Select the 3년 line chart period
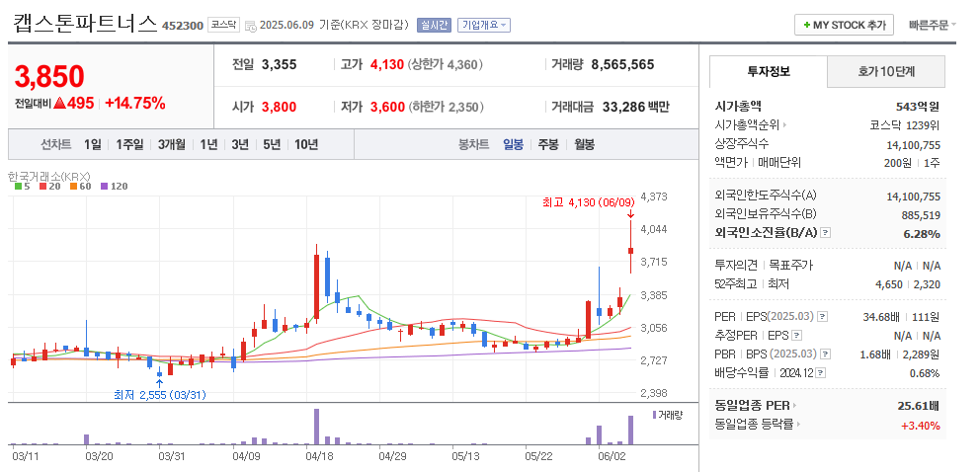The image size is (980, 472). 240,145
